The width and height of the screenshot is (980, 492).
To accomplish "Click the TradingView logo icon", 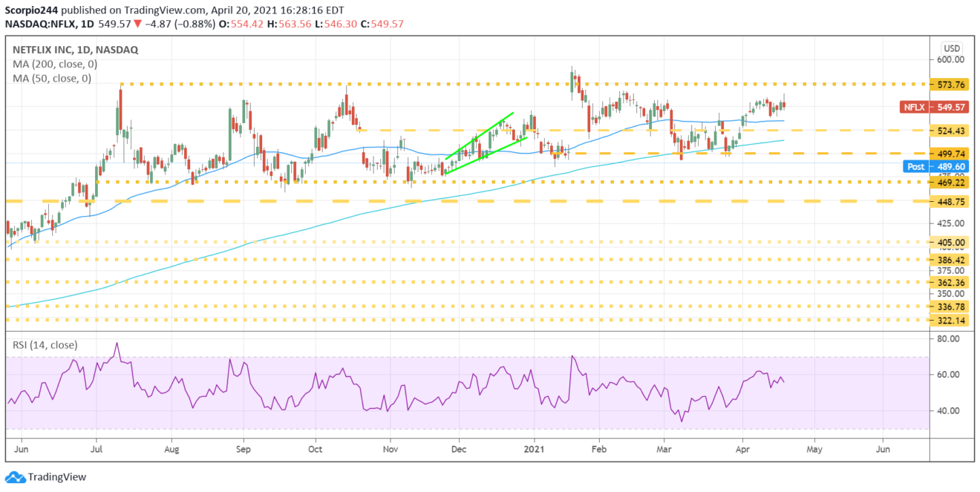I will pyautogui.click(x=15, y=477).
